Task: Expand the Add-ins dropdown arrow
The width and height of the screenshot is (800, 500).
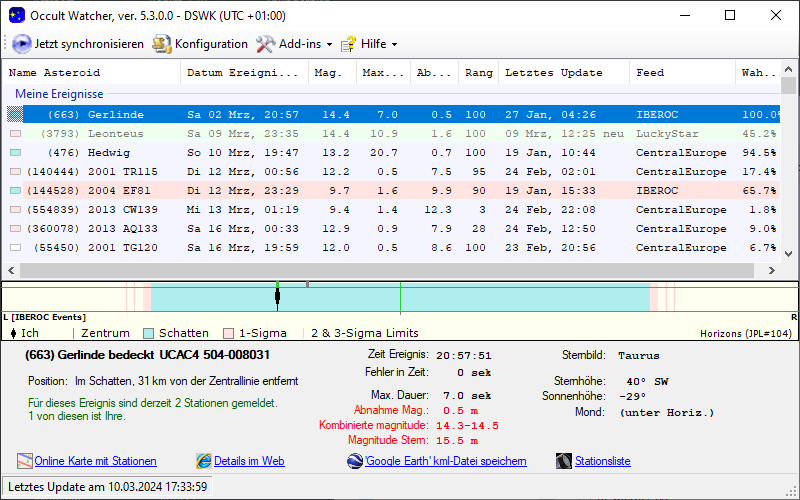Action: (329, 45)
